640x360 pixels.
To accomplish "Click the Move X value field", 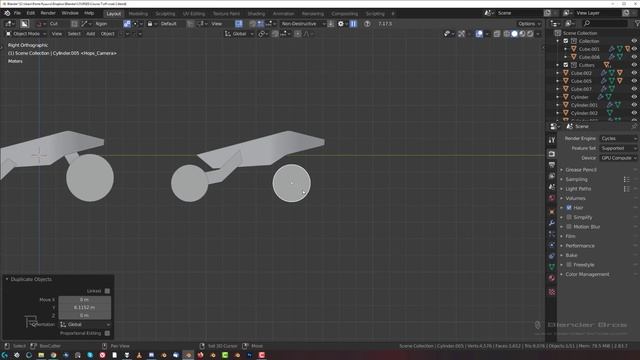I will pos(84,300).
